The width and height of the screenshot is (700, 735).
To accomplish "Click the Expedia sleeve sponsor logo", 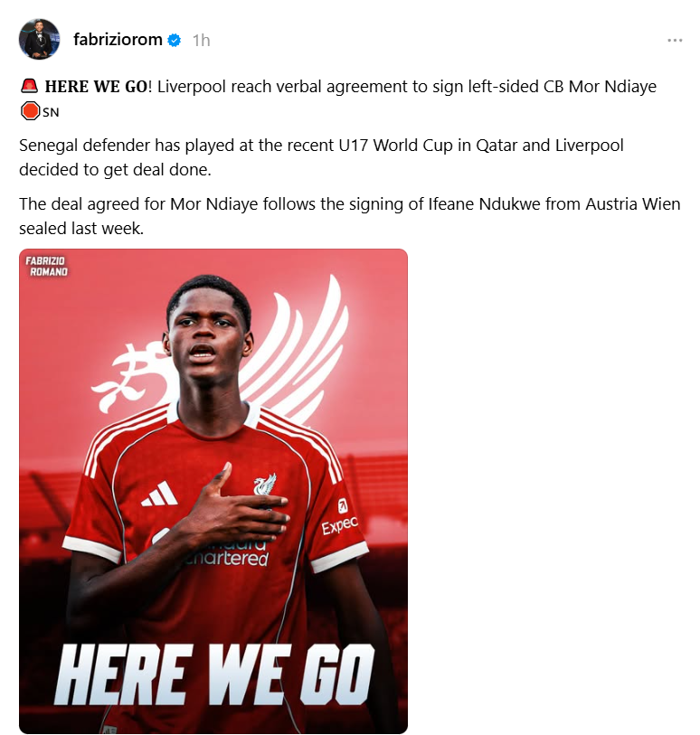I will click(340, 517).
